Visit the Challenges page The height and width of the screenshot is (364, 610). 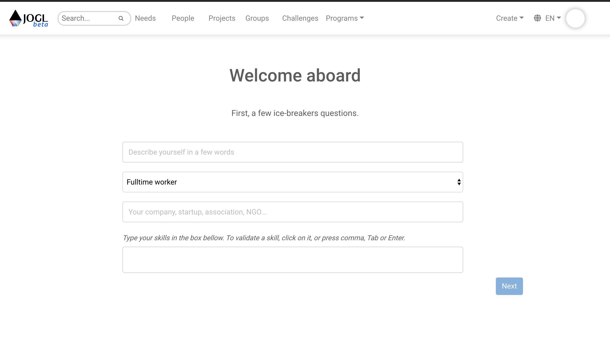(x=300, y=18)
